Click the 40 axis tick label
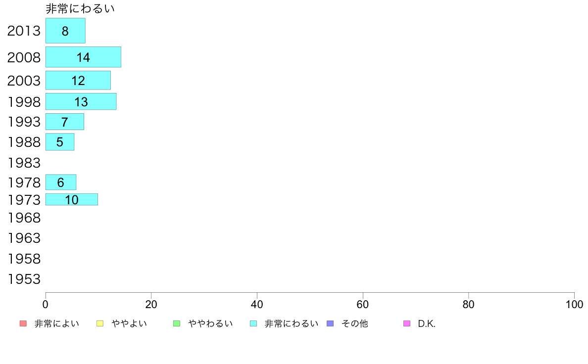The image size is (588, 364). tap(257, 304)
